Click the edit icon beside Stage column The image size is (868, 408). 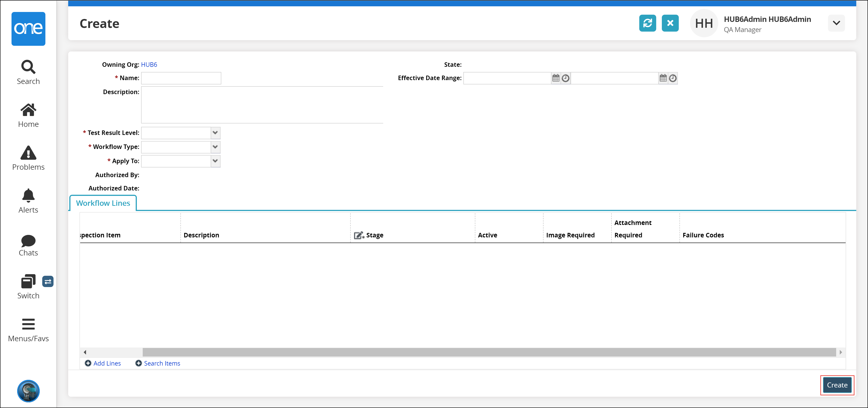[x=359, y=235]
